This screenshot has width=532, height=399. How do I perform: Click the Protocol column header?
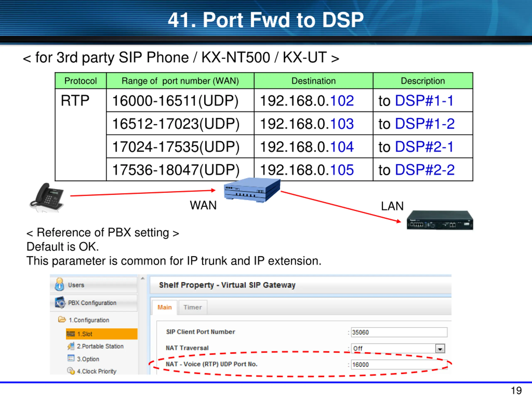point(81,81)
